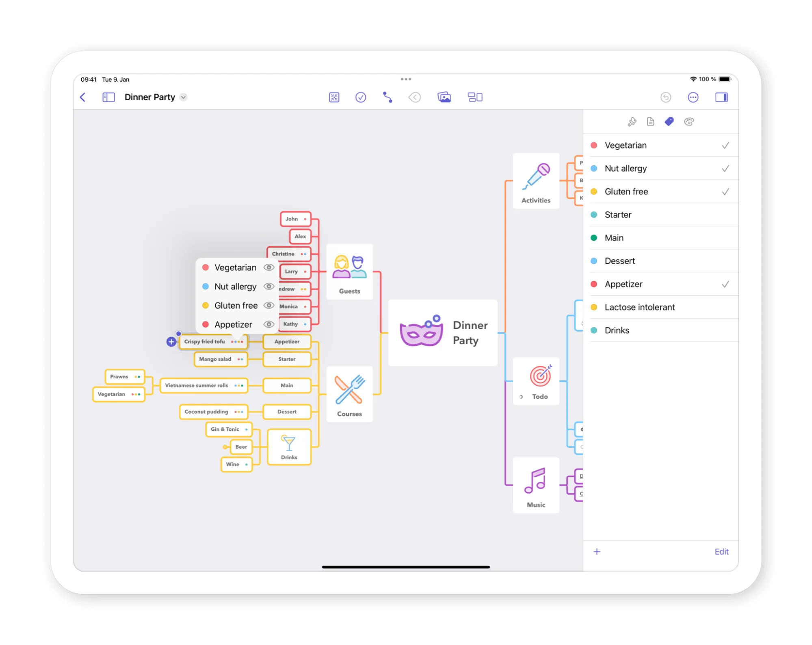Screen dimensions: 812x645
Task: Expand the collapsed Todo node arrow
Action: 521,397
